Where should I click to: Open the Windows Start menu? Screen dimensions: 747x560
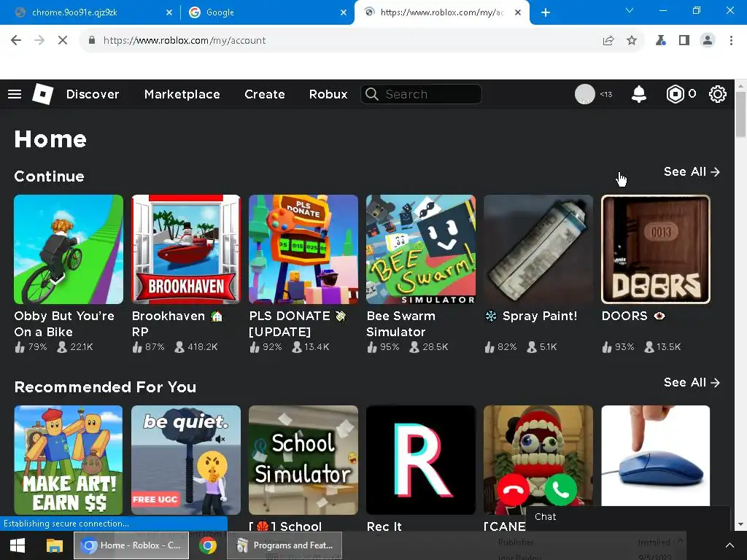(x=18, y=545)
